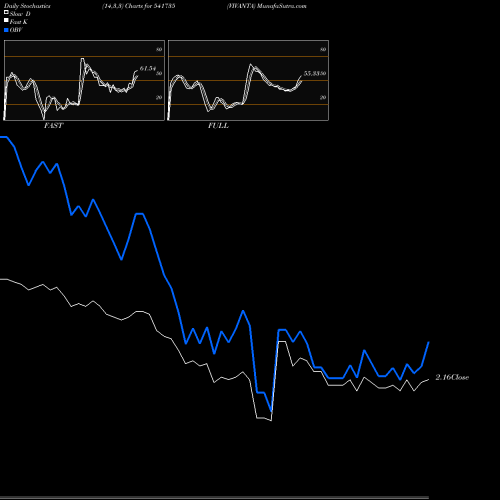The width and height of the screenshot is (500, 500).
Task: Click the 55.33 value on FULL chart
Action: (x=312, y=73)
